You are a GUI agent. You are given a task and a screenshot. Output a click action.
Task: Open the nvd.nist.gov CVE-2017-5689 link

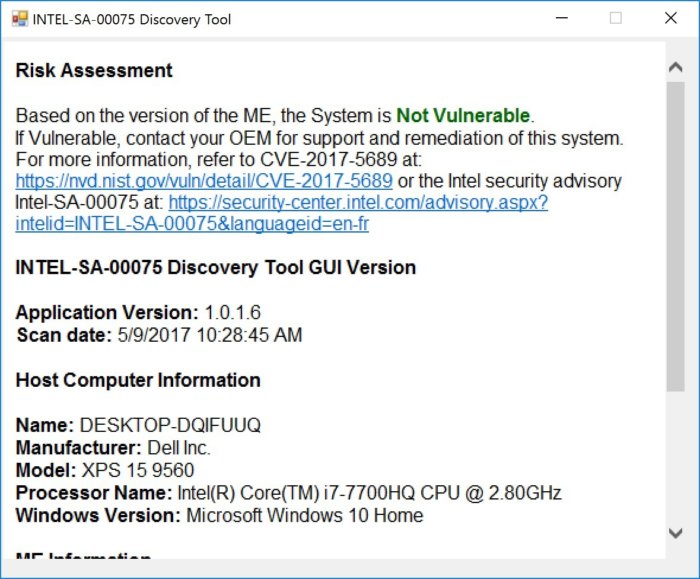tap(204, 181)
